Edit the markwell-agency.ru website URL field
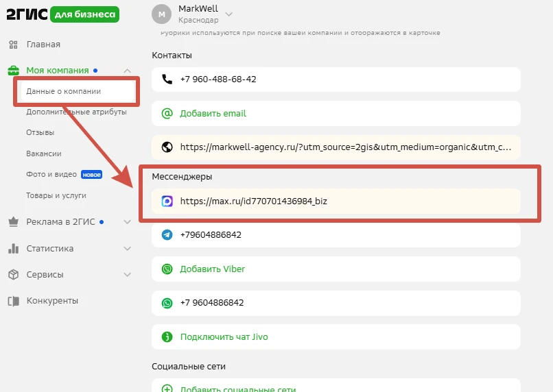The width and height of the screenshot is (553, 392). tap(336, 147)
